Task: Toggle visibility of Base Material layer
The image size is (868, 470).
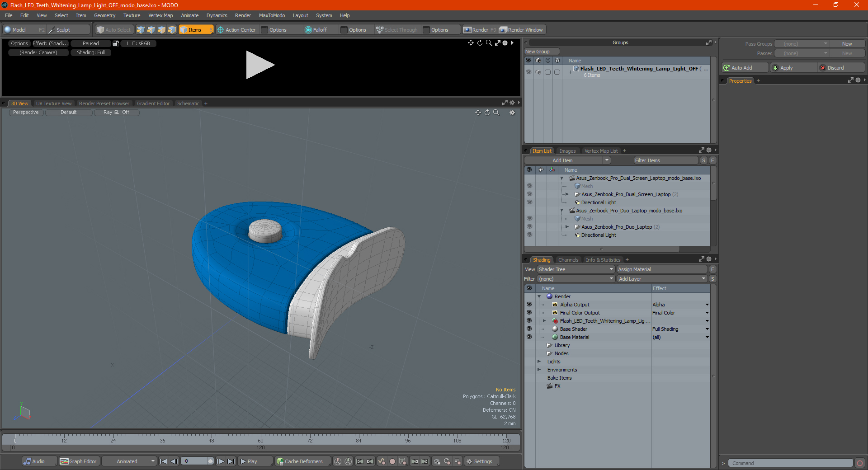Action: [x=529, y=337]
